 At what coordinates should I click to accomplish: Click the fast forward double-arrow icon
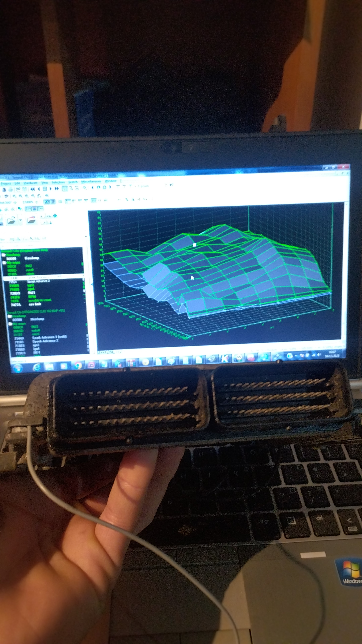pos(57,189)
